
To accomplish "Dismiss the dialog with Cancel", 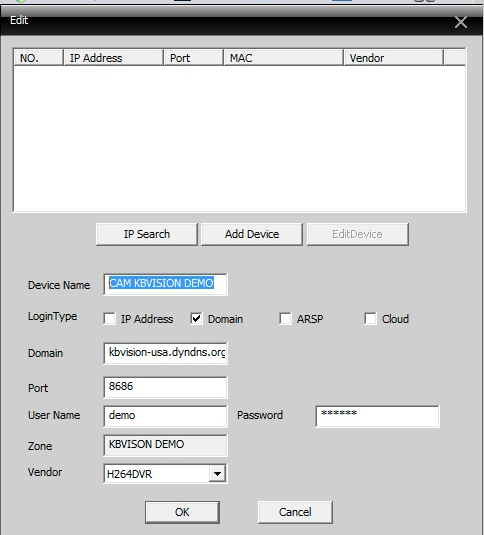I will click(295, 512).
